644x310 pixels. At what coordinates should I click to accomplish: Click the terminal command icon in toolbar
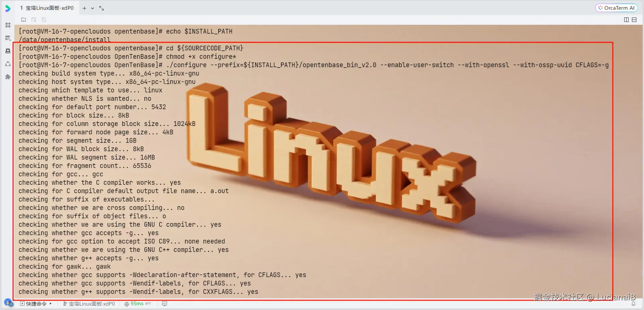(44, 20)
